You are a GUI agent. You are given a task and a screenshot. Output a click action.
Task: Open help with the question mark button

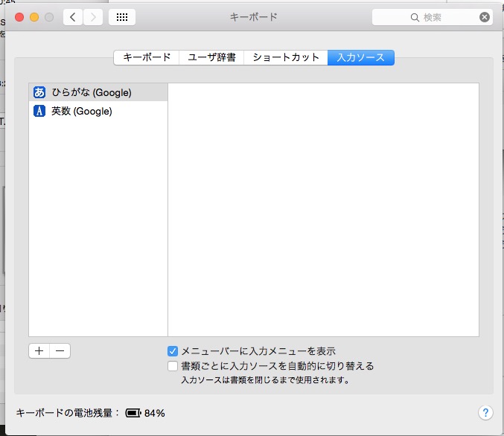point(484,412)
